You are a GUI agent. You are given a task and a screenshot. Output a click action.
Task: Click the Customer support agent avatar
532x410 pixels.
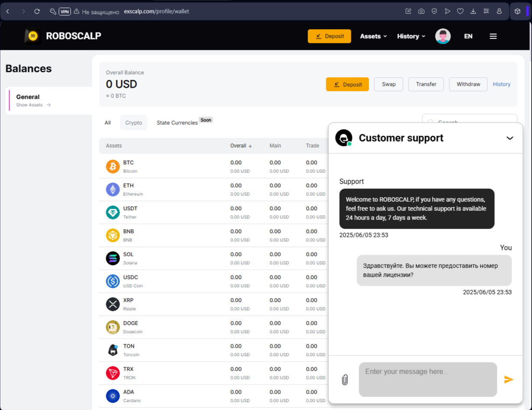pos(344,138)
